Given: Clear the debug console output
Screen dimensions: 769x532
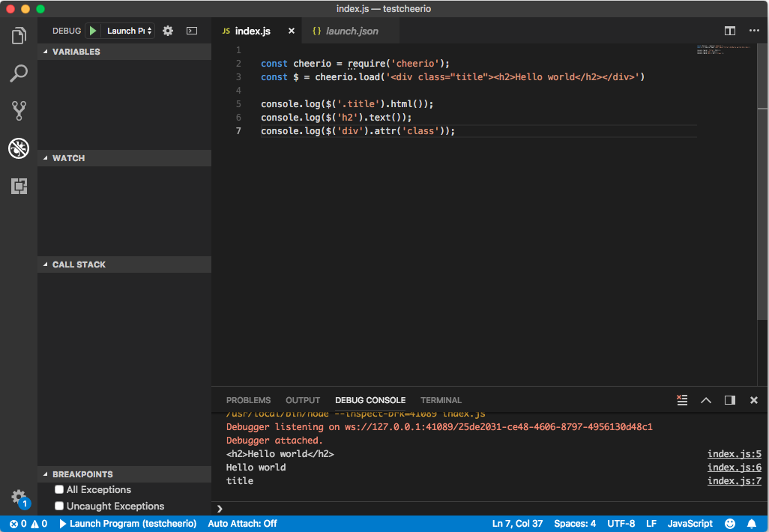Looking at the screenshot, I should click(x=682, y=400).
